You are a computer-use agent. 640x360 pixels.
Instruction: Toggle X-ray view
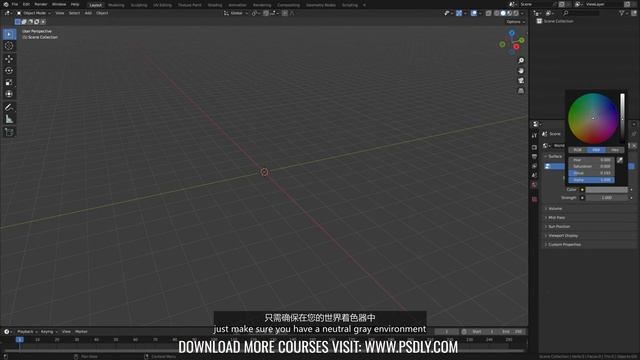[489, 13]
